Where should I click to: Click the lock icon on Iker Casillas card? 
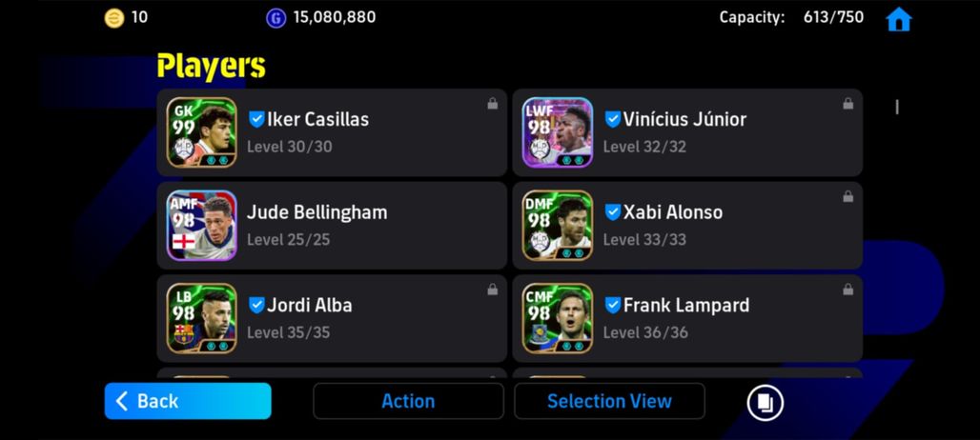tap(493, 104)
